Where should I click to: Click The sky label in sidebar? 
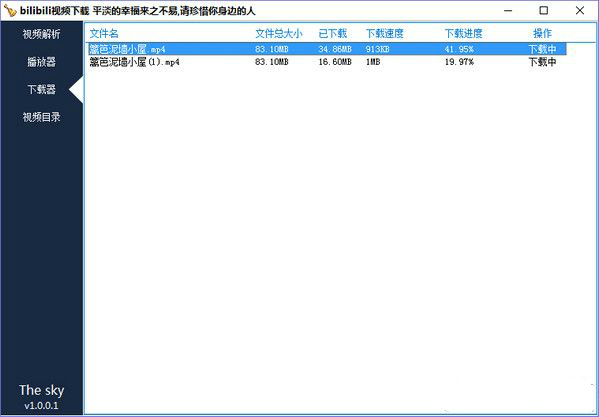[41, 390]
